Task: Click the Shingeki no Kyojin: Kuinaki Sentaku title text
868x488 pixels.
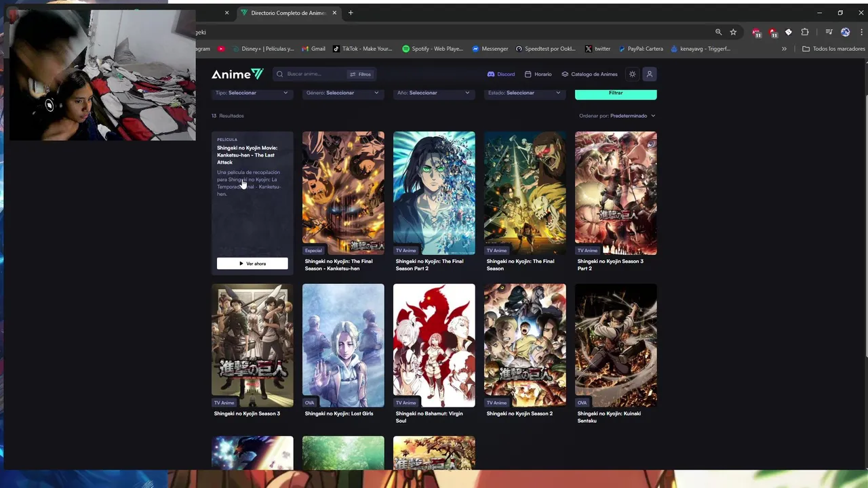Action: tap(609, 417)
